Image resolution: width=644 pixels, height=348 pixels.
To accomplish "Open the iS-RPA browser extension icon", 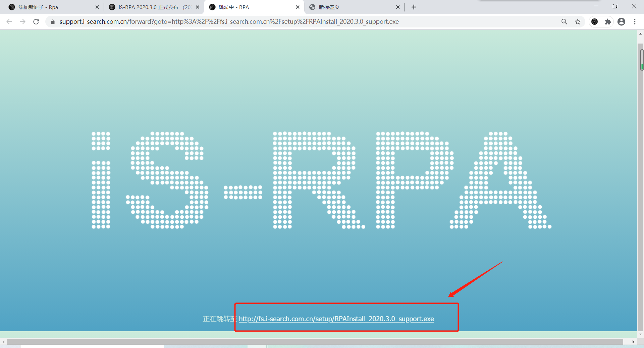I will pos(595,22).
